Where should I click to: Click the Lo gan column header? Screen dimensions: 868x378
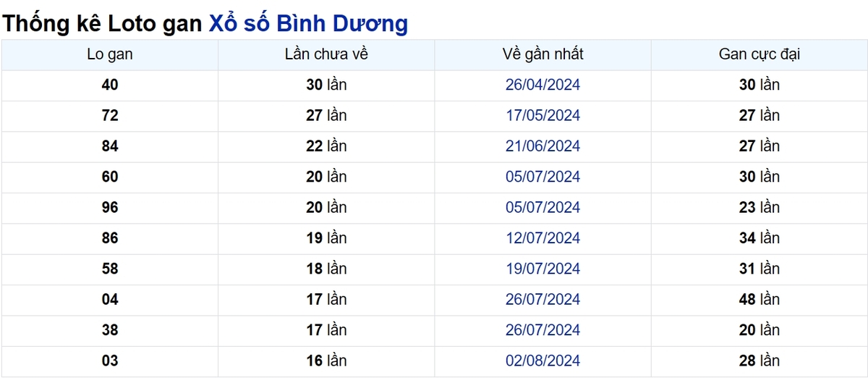(110, 54)
